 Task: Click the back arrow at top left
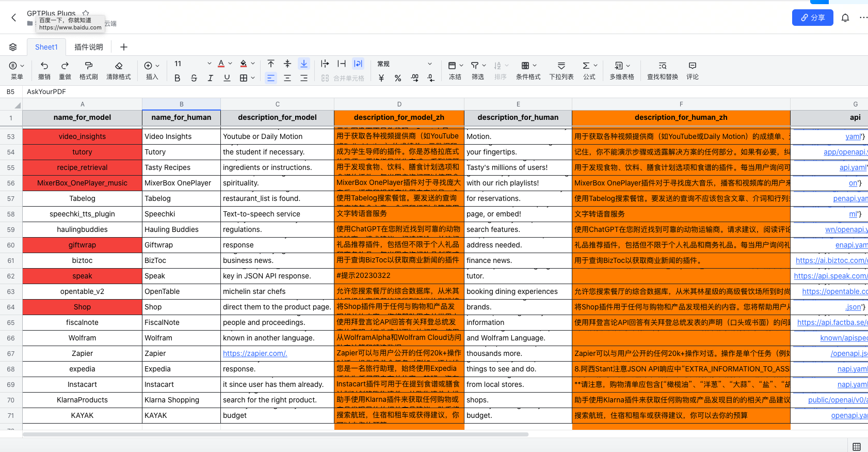coord(13,18)
